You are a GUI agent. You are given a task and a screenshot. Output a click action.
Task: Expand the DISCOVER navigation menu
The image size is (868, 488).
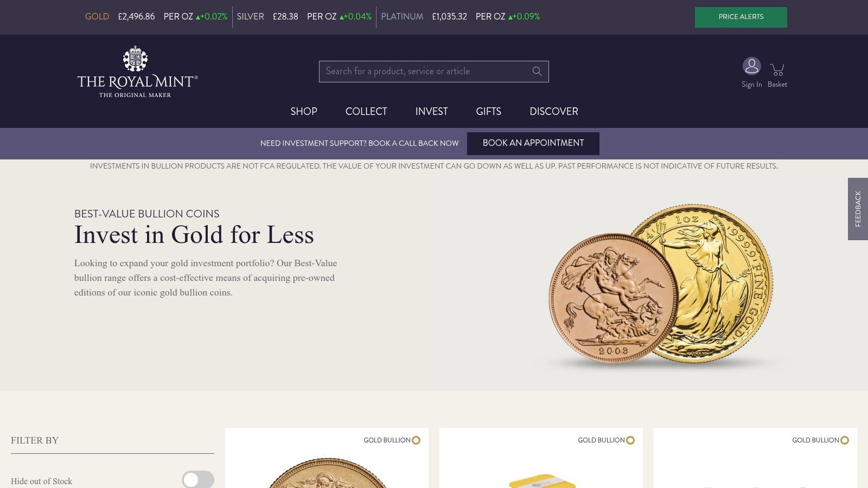554,111
